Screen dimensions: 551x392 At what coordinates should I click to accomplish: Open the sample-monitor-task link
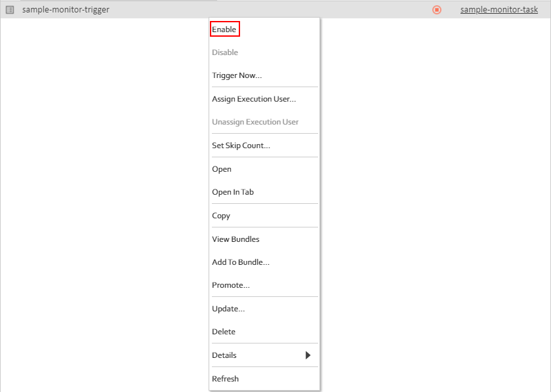[499, 10]
